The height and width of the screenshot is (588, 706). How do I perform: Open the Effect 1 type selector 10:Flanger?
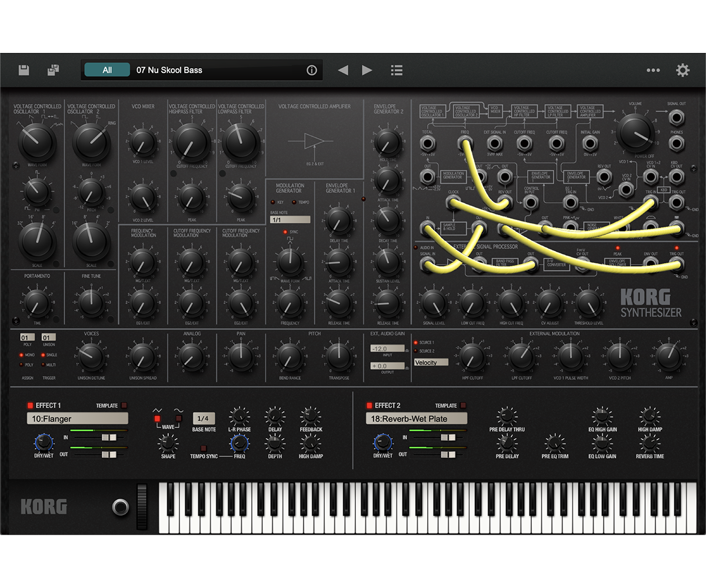[77, 419]
